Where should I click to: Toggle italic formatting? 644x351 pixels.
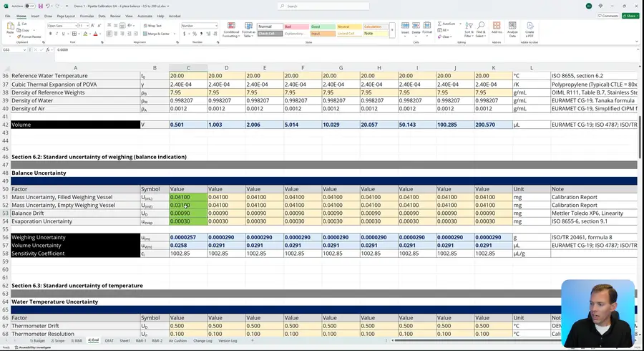coord(55,33)
